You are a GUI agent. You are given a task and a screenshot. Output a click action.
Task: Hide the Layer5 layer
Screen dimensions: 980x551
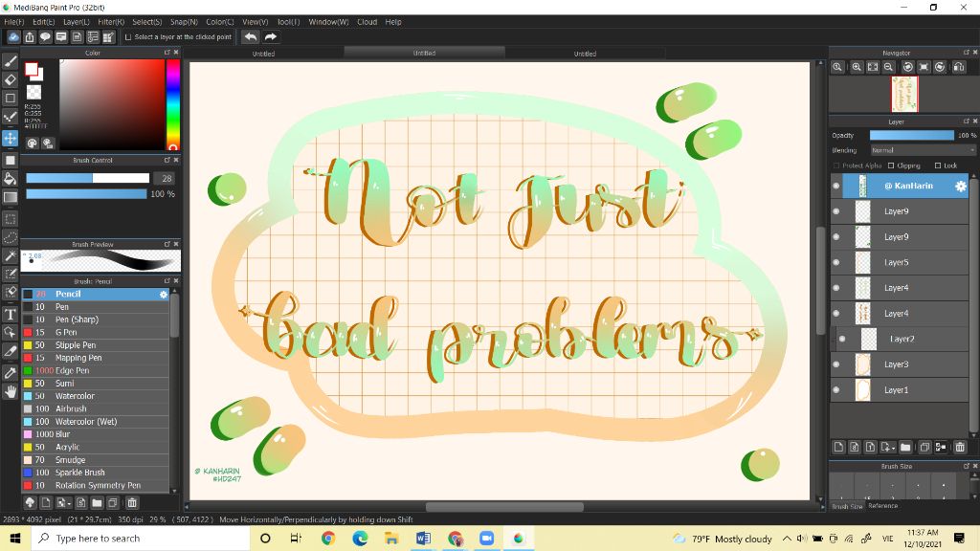click(836, 262)
